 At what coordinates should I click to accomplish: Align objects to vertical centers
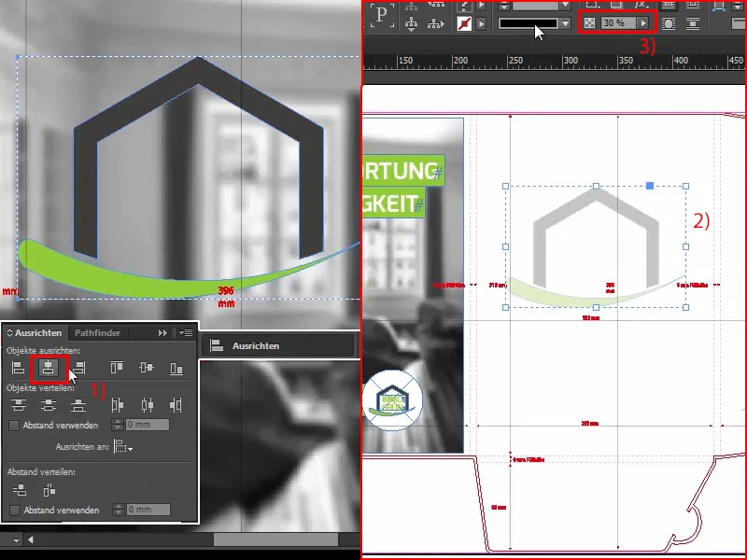point(147,368)
